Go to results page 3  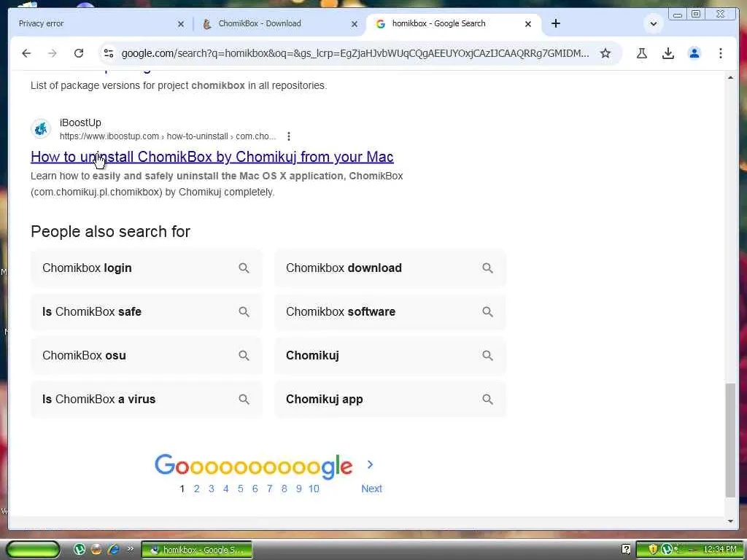point(211,489)
